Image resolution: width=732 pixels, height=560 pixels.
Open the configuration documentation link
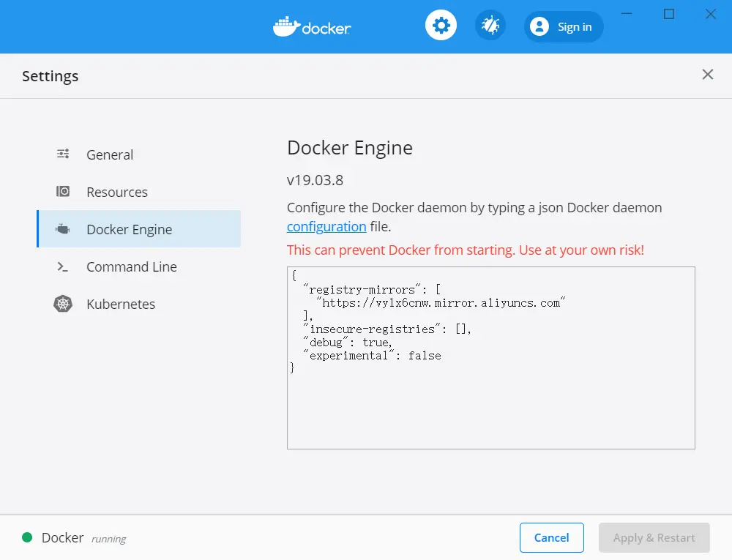[x=326, y=227]
